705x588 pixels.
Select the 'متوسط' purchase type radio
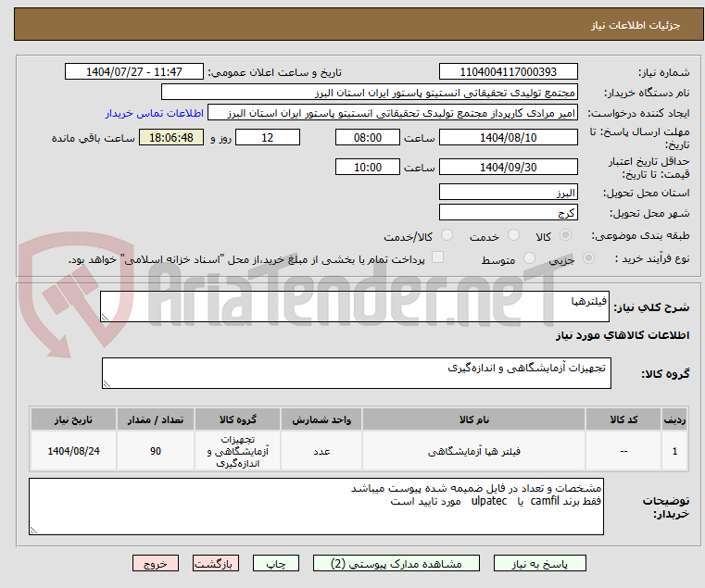point(529,258)
